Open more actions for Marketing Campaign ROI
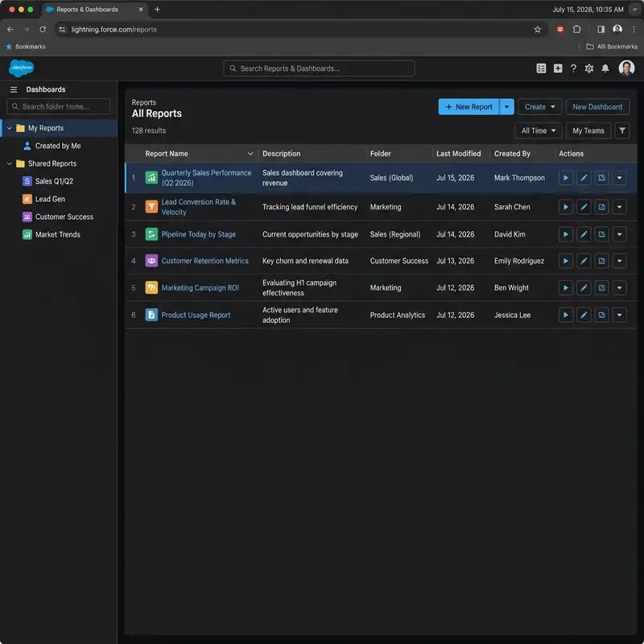This screenshot has height=644, width=644. pos(619,288)
